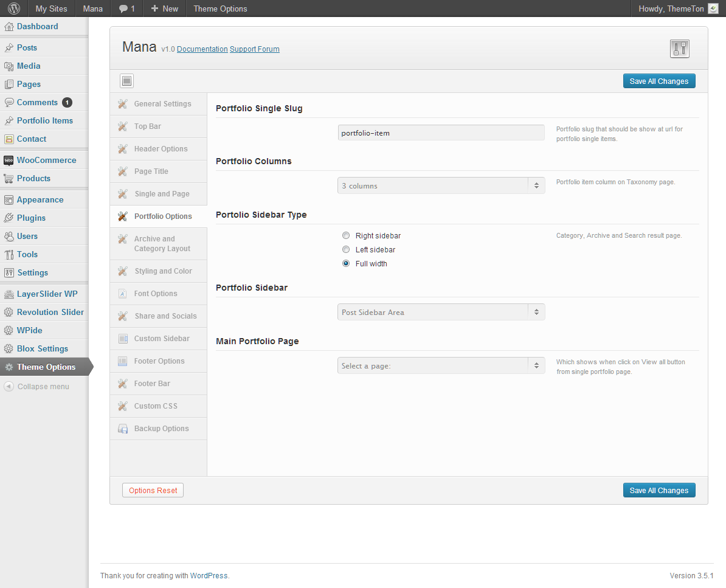Expand the Portfolio Sidebar dropdown
Viewport: 726px width, 588px height.
tap(441, 313)
